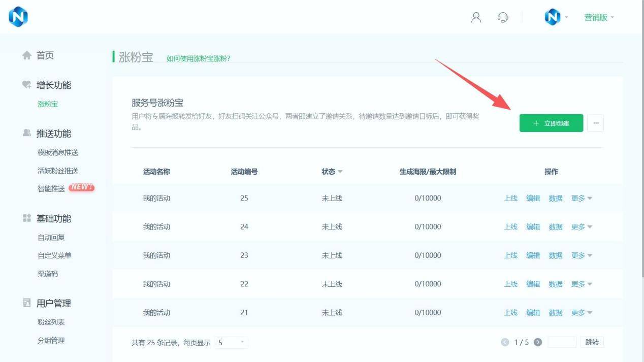Open the three-dot more options button
This screenshot has height=362, width=644.
[x=595, y=123]
